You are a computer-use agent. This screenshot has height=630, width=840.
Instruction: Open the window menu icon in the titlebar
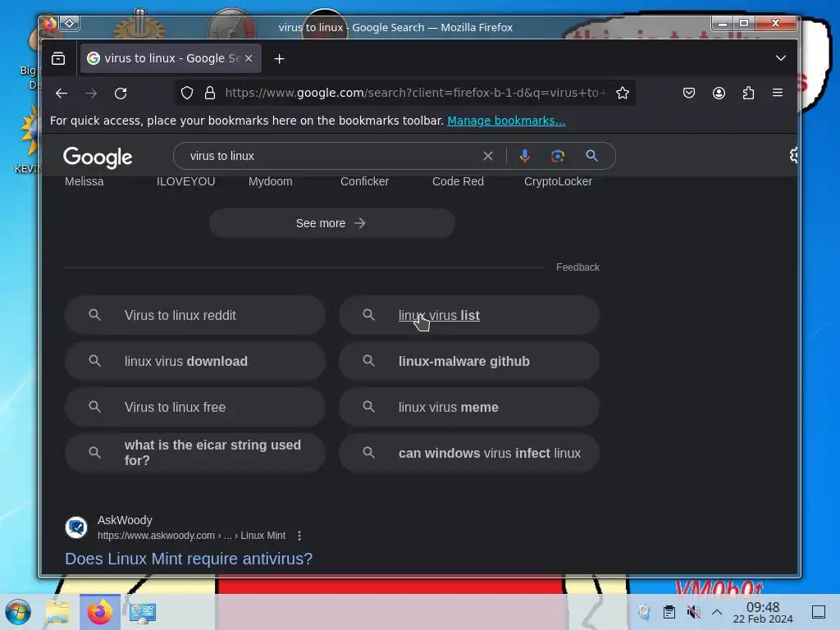pos(50,24)
